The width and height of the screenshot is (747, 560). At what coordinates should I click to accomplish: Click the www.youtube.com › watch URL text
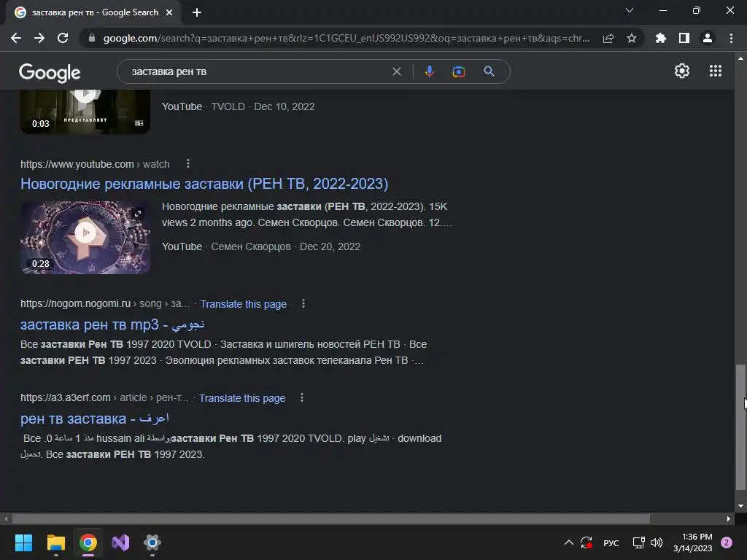(x=95, y=164)
